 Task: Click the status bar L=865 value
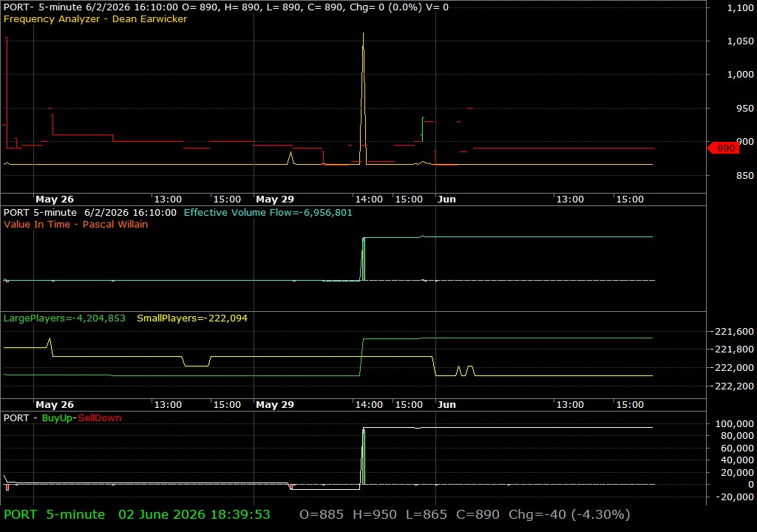click(427, 514)
